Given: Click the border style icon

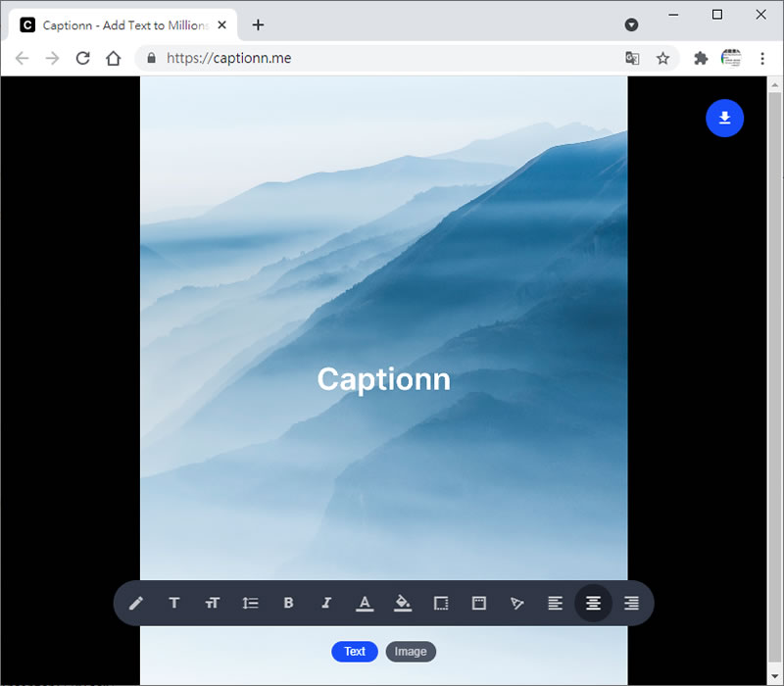Looking at the screenshot, I should (x=441, y=603).
